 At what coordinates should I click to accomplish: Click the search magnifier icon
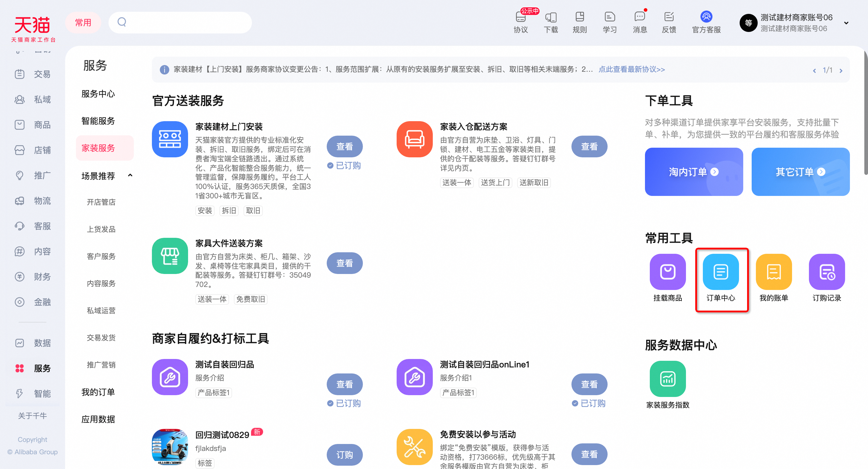122,22
